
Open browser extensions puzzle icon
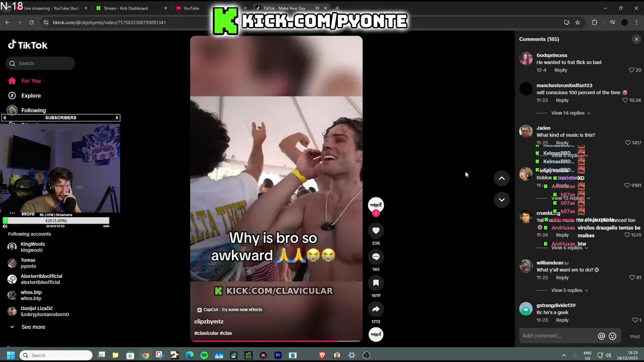point(595,22)
